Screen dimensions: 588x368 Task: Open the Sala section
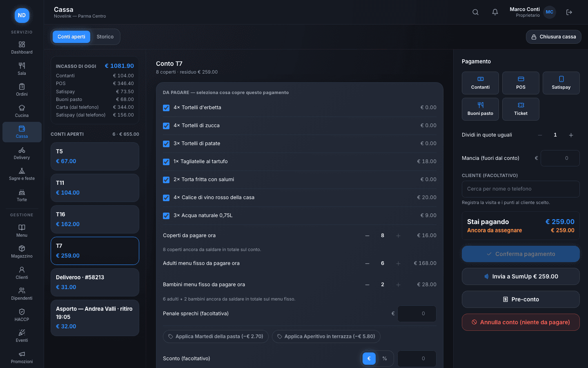(x=22, y=69)
